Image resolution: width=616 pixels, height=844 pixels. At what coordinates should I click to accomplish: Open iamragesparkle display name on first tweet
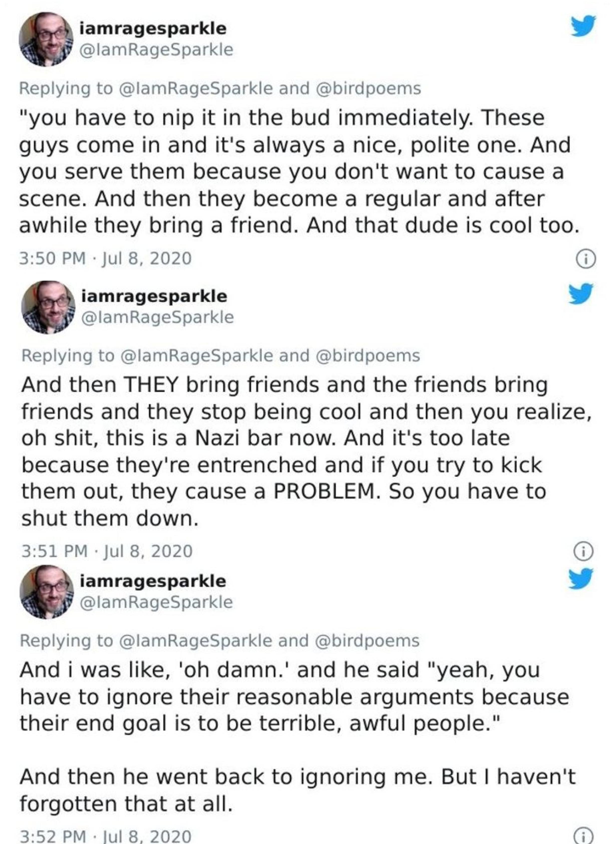(x=153, y=29)
